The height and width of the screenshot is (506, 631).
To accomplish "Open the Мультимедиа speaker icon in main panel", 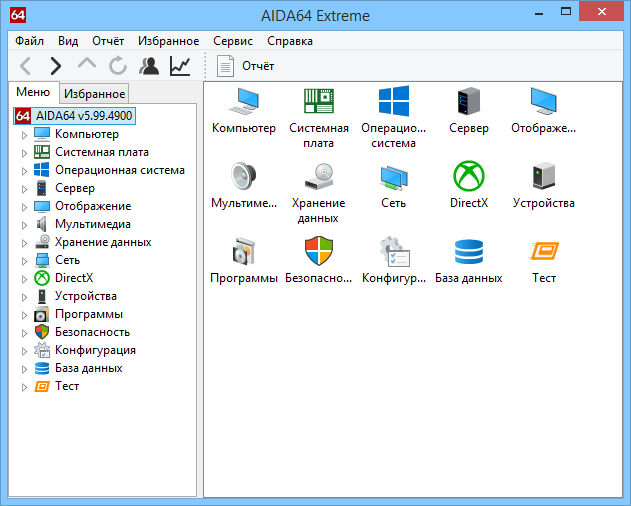I will click(244, 177).
